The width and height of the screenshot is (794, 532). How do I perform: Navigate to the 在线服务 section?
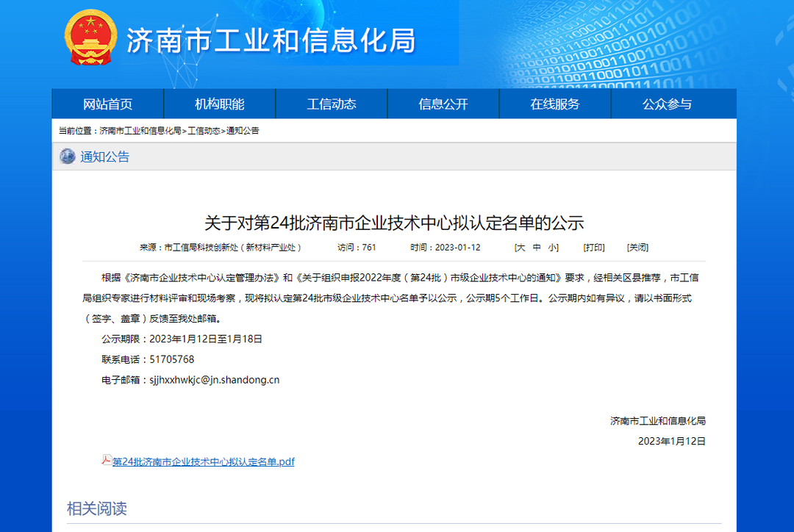[555, 104]
